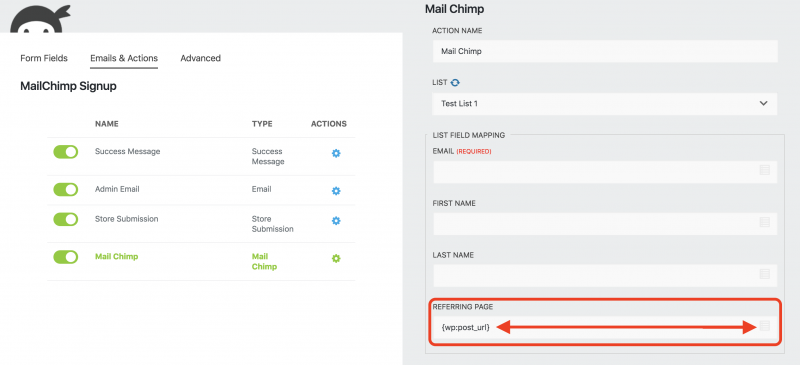The height and width of the screenshot is (365, 800).
Task: Click the Action Name input field
Action: (x=605, y=52)
